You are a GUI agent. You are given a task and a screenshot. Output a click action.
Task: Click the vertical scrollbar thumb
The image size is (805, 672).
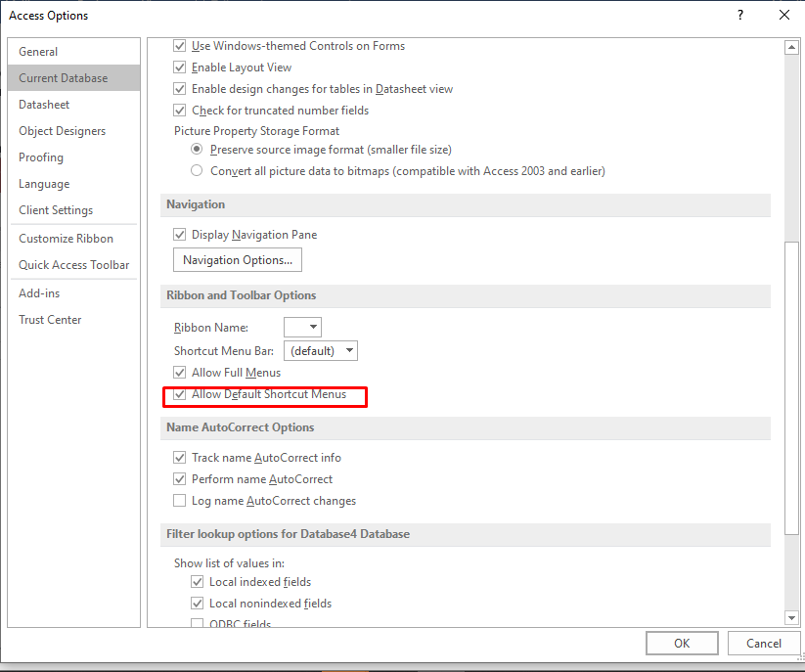click(x=791, y=388)
